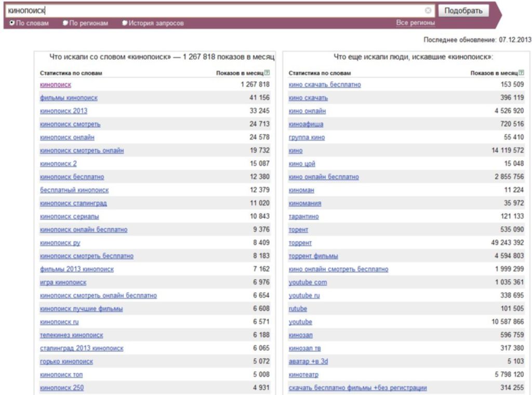Open the 'телекинез кинопоиск' link
The width and height of the screenshot is (532, 395).
(72, 335)
